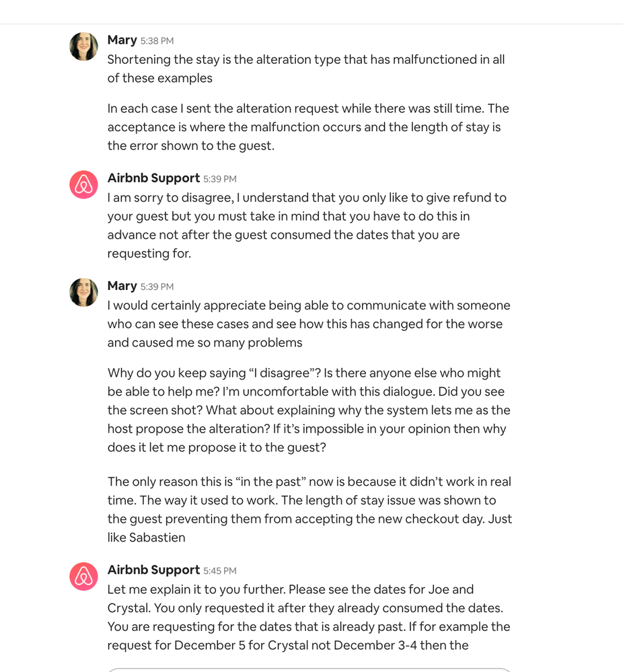This screenshot has width=623, height=672.
Task: Focus the message input box at the bottom
Action: 309,669
